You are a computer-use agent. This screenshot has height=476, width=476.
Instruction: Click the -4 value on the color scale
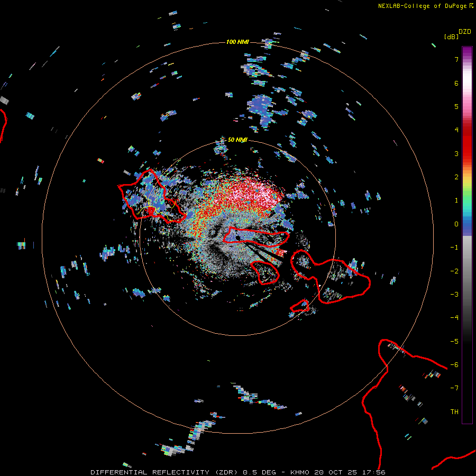click(454, 318)
